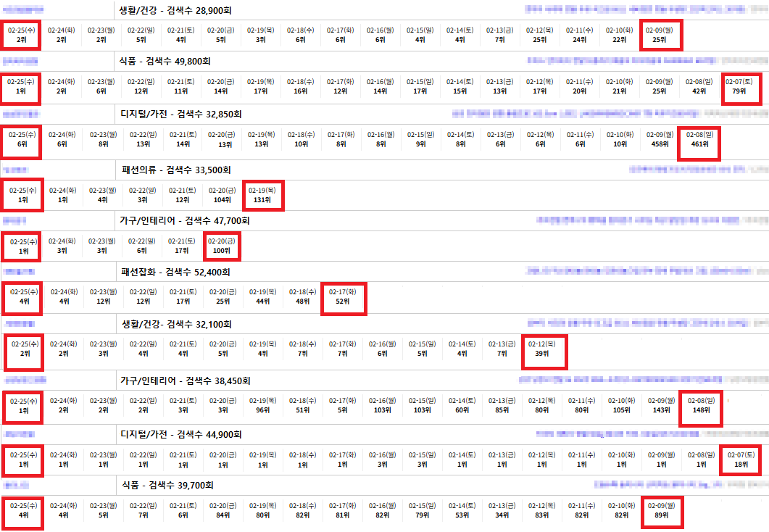Select the highlighted 100위 rank cell

click(x=221, y=246)
